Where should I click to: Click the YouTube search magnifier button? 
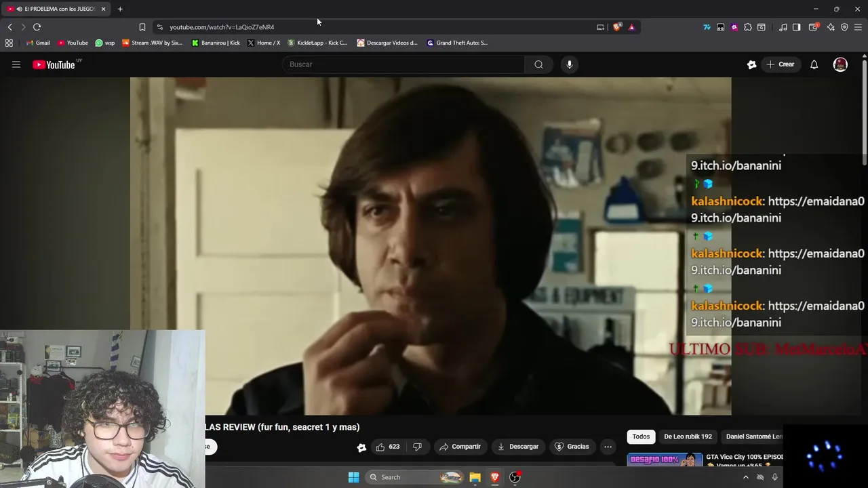click(x=538, y=64)
